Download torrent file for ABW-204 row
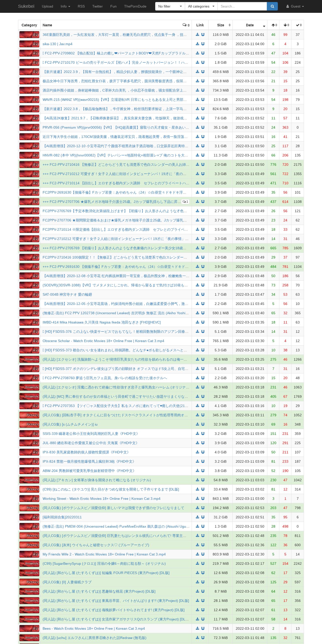This screenshot has width=322, height=644. (x=197, y=471)
